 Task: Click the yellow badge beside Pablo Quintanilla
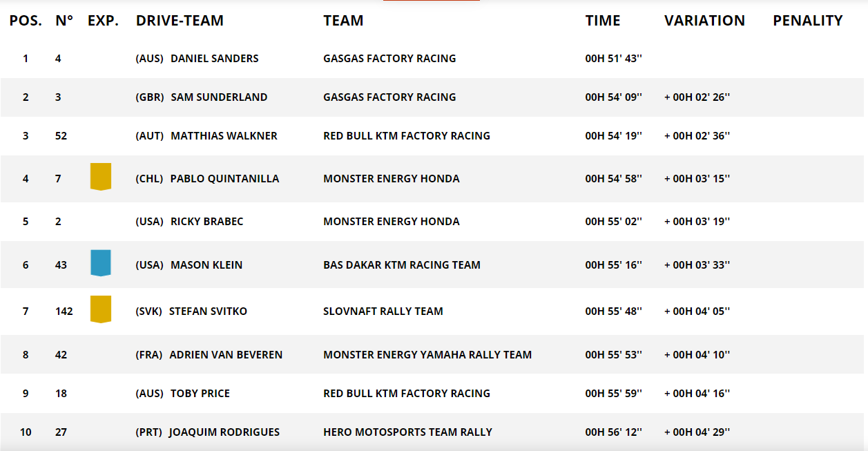pyautogui.click(x=101, y=177)
